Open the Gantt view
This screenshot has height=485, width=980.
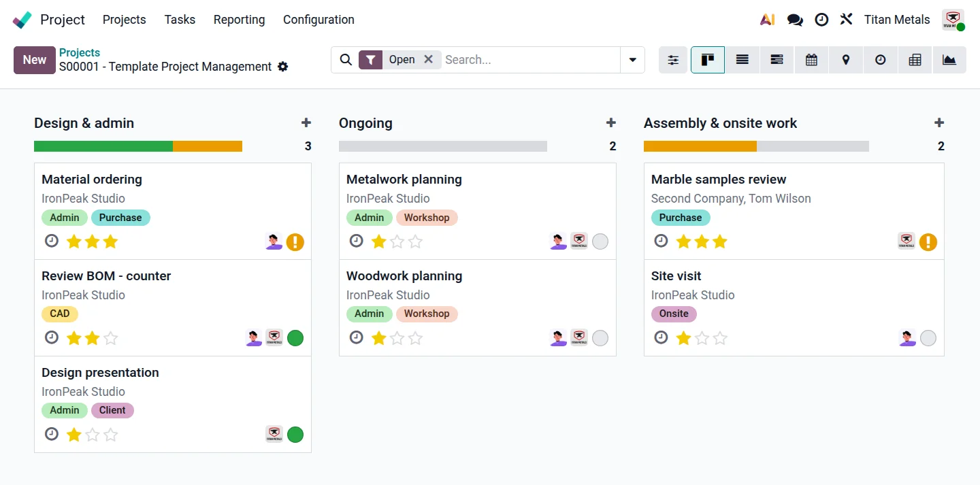(777, 60)
